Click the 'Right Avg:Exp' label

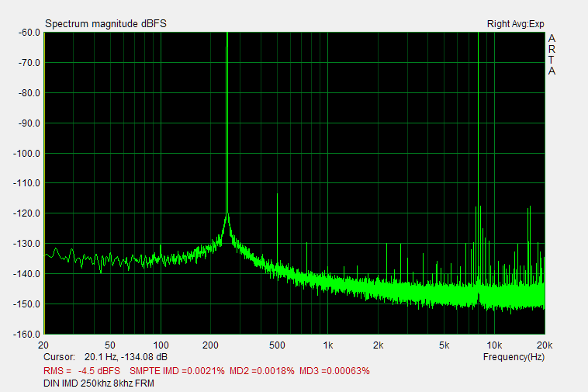pyautogui.click(x=515, y=24)
